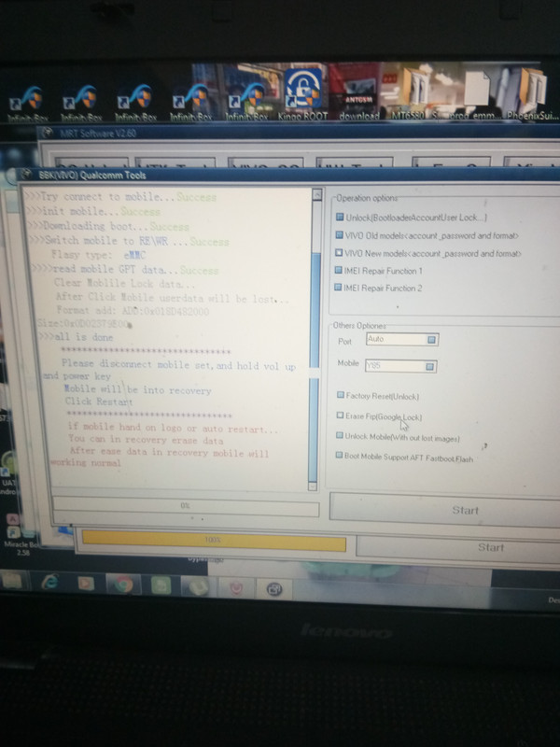Toggle Erase Frp(Google Lock) checkbox
The image size is (560, 747).
[340, 416]
